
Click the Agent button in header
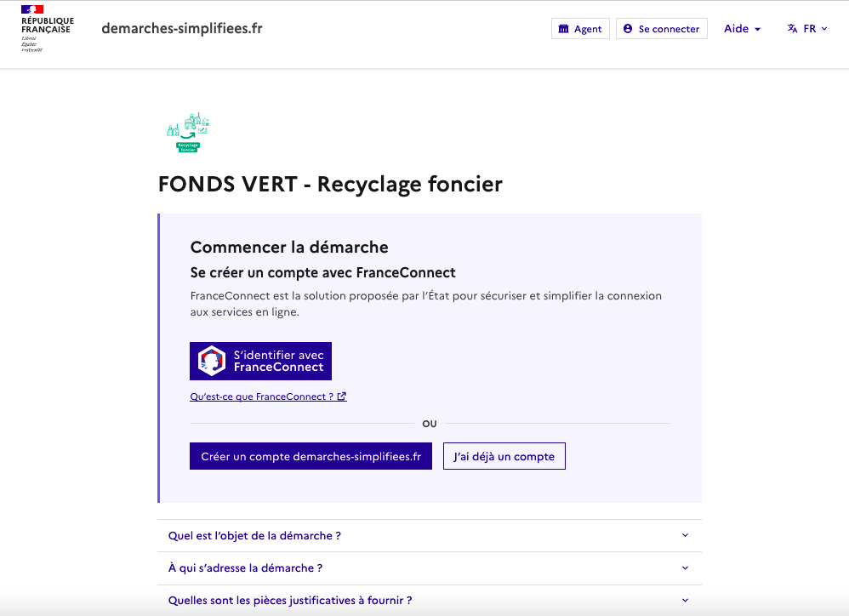pyautogui.click(x=580, y=29)
